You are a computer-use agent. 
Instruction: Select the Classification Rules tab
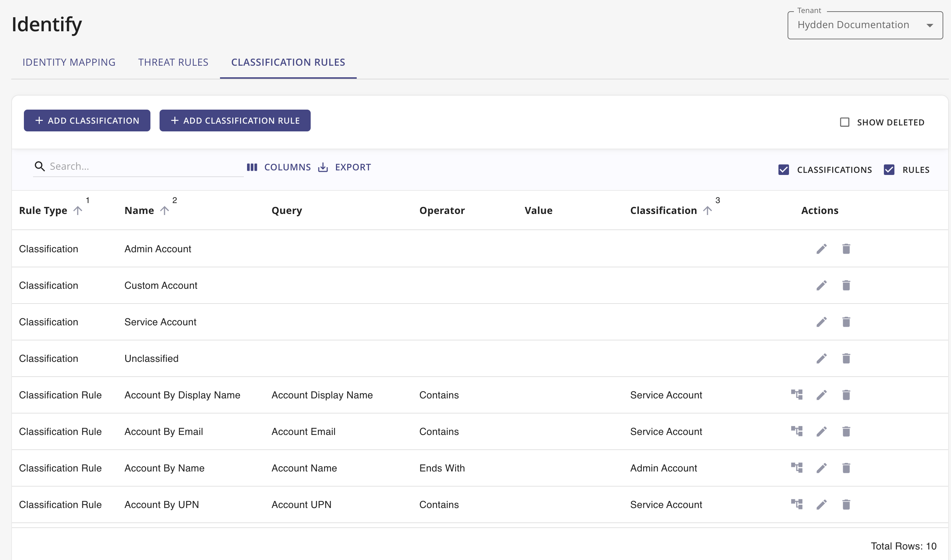[288, 62]
